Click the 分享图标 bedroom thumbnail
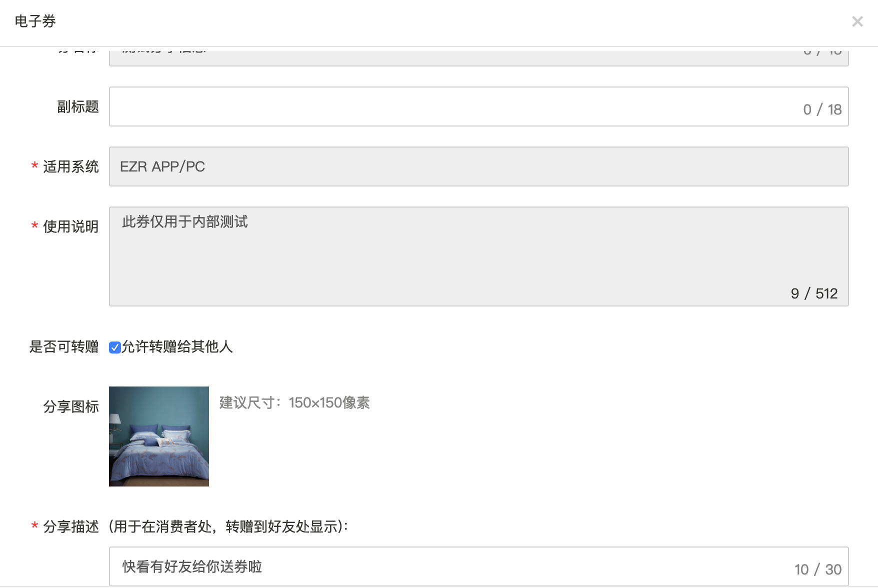 pyautogui.click(x=159, y=436)
